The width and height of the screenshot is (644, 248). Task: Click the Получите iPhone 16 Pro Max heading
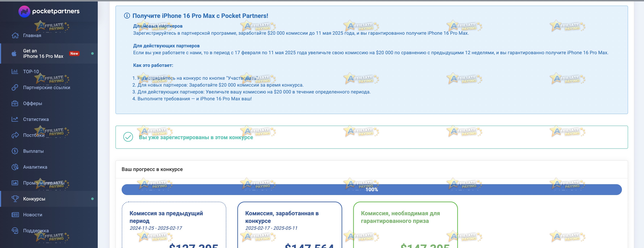(200, 16)
